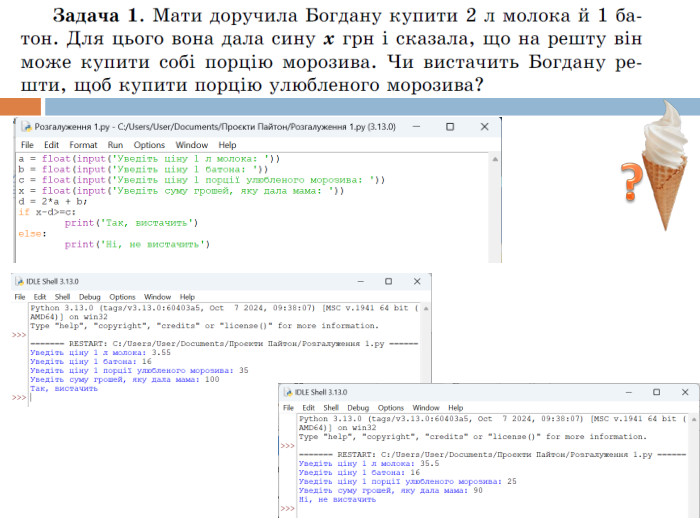This screenshot has height=525, width=700.
Task: Click line 'x = float(input(...мама' in editor
Action: [181, 191]
